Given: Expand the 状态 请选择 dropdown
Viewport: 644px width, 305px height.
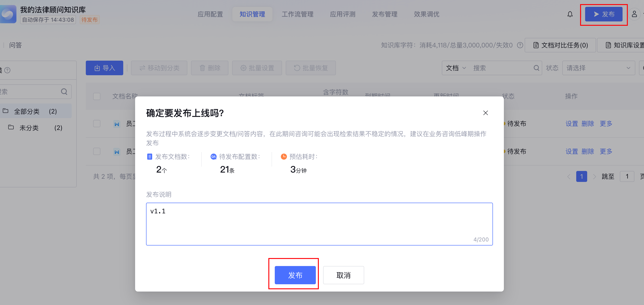Looking at the screenshot, I should pos(598,68).
